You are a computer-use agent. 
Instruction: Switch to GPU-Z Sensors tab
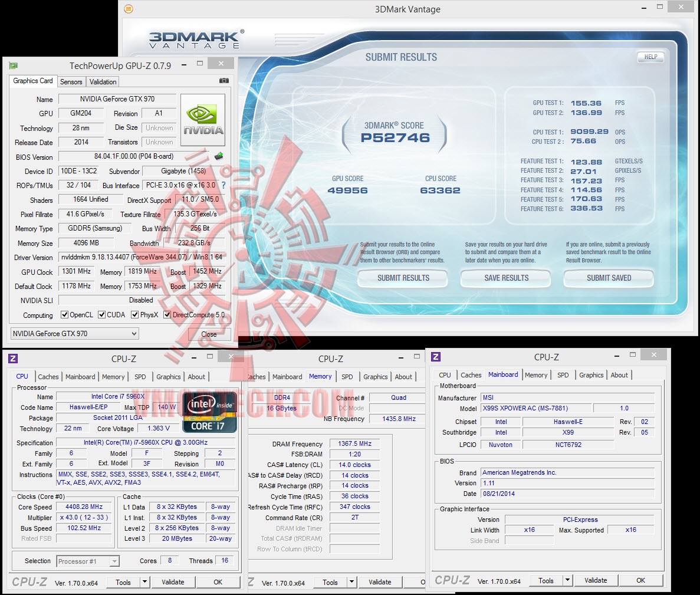[71, 82]
